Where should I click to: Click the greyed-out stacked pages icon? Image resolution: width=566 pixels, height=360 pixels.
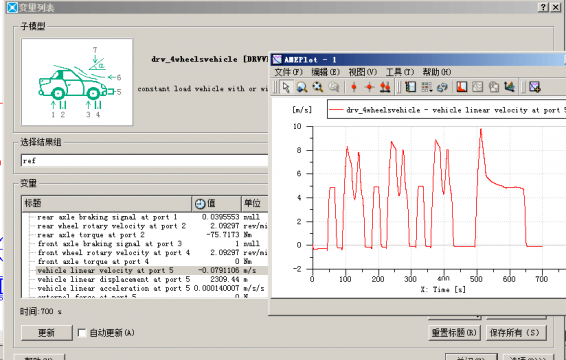[x=493, y=87]
